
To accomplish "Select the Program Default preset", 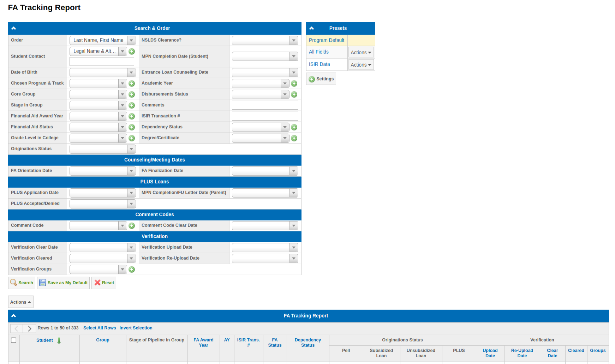I will click(x=327, y=40).
